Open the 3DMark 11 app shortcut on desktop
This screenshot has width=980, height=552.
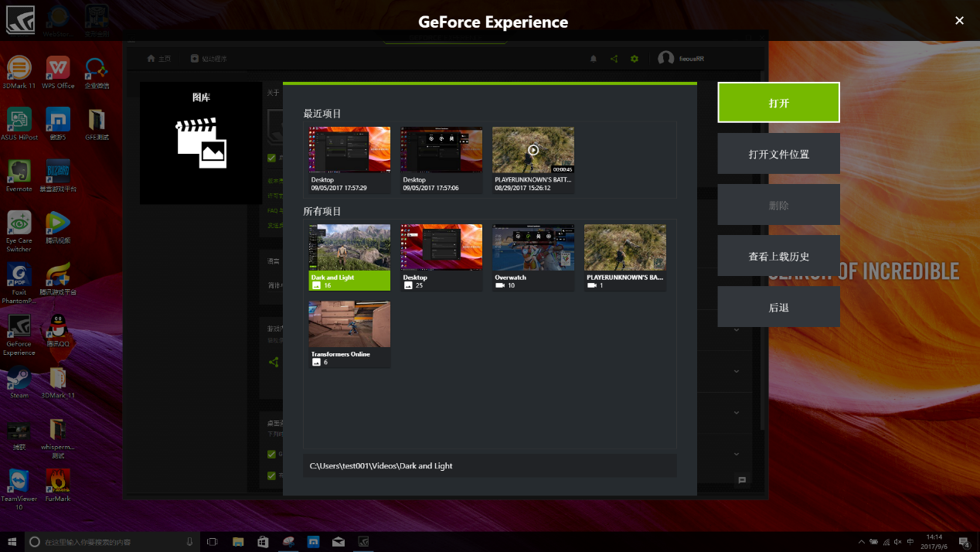[19, 72]
